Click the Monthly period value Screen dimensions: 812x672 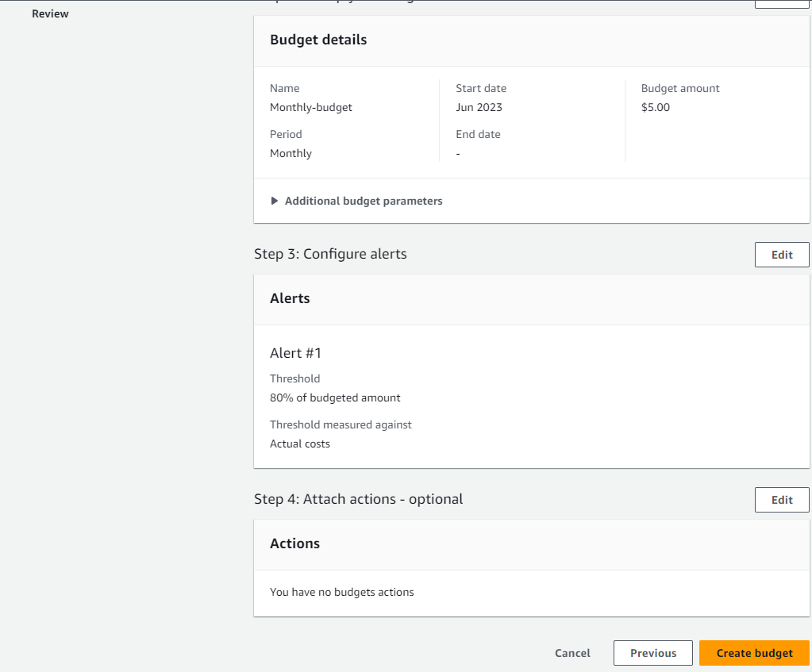click(291, 153)
